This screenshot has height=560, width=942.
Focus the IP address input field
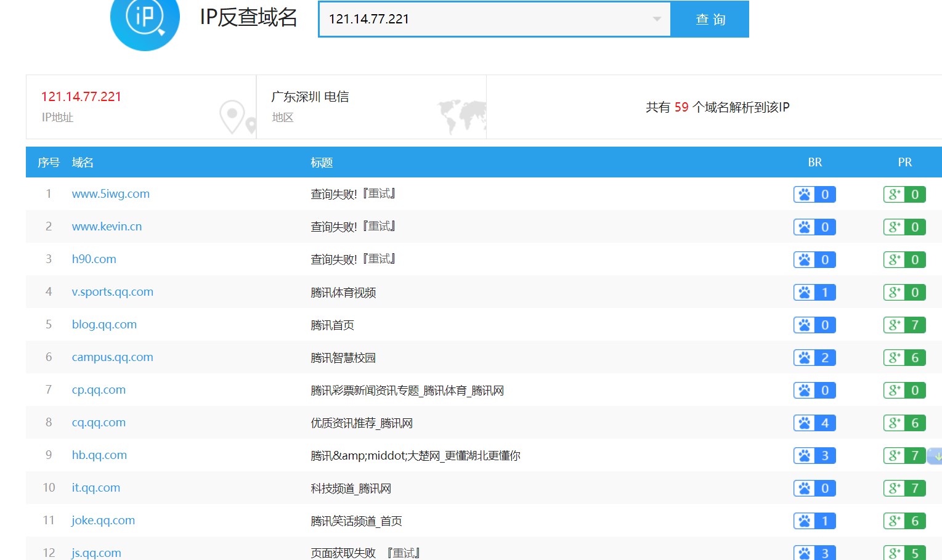(494, 19)
